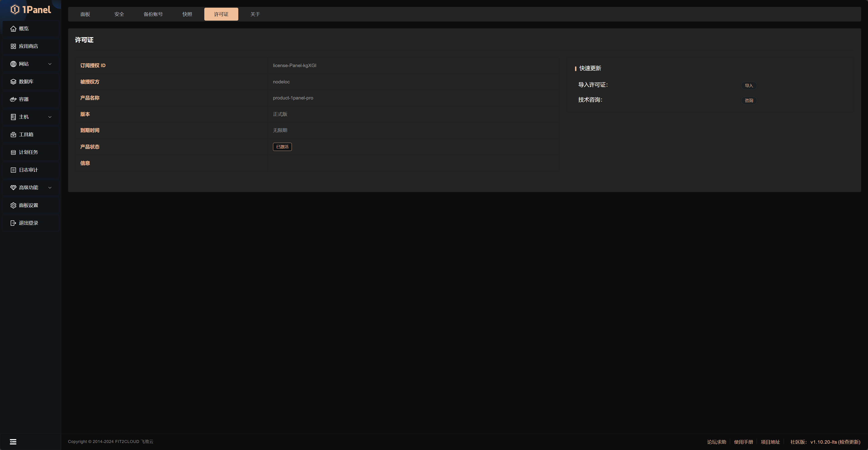
Task: Click the 信息 label
Action: coord(85,163)
